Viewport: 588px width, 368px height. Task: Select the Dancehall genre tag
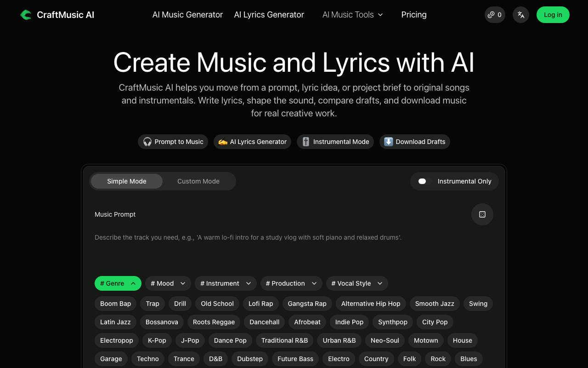[x=265, y=322]
